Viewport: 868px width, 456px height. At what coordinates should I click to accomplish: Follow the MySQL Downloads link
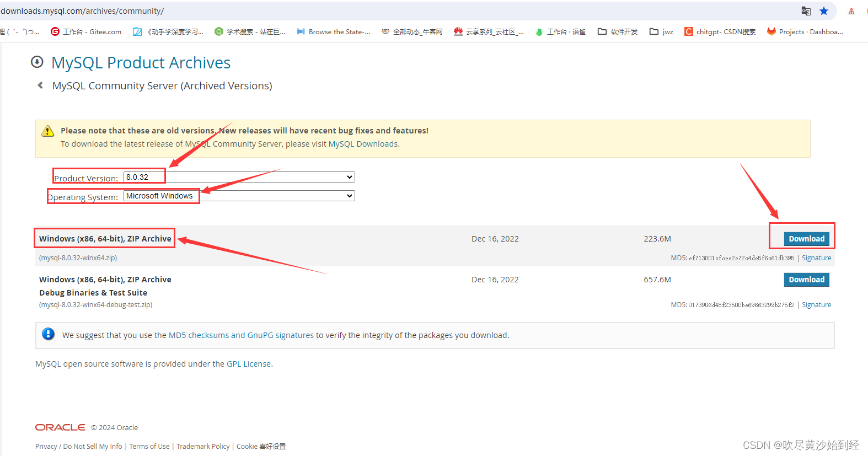click(x=363, y=144)
